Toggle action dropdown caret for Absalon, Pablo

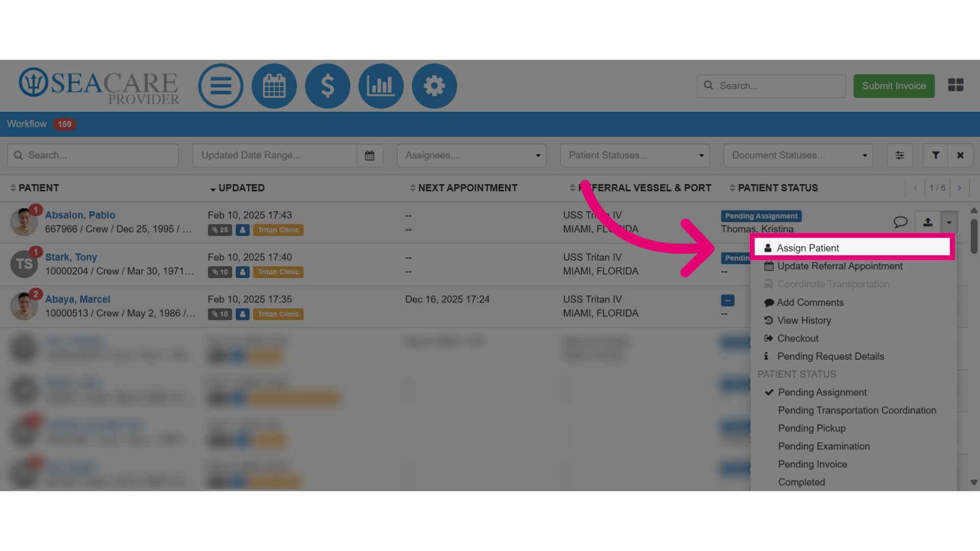(x=949, y=222)
